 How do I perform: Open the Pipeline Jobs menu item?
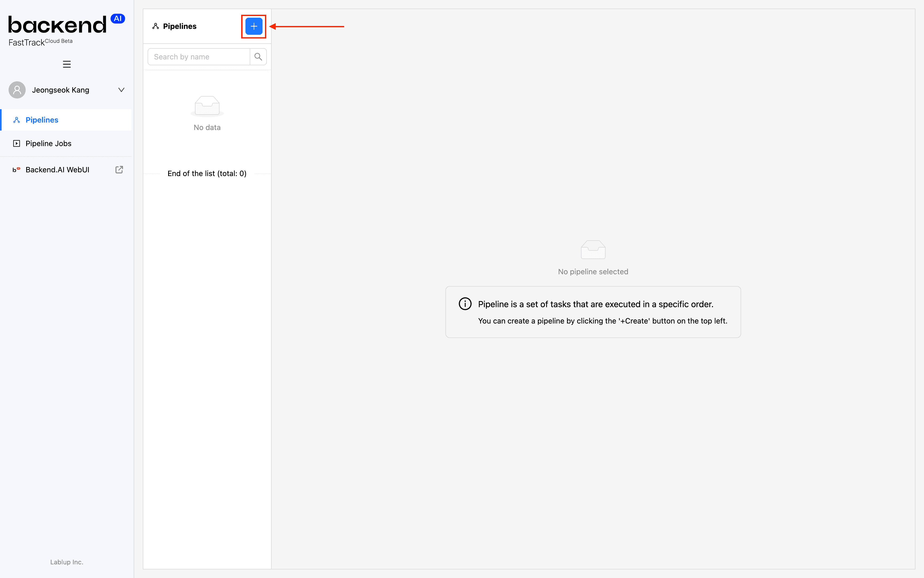click(66, 143)
